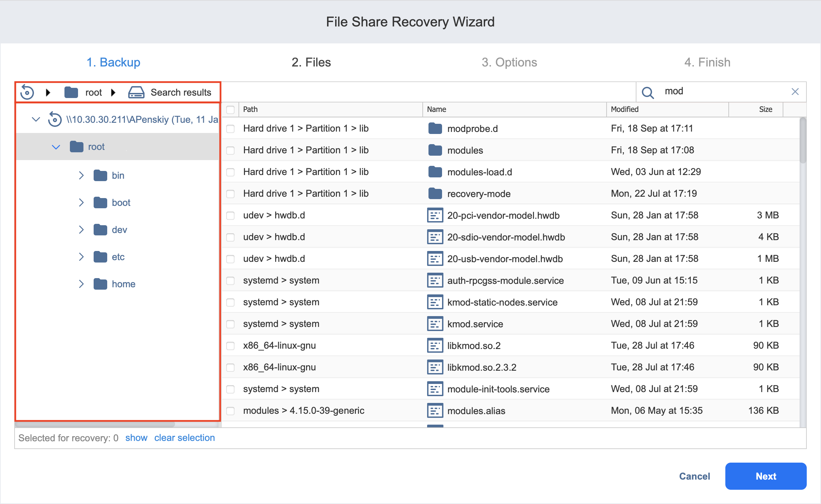Clear the search field with X icon

pyautogui.click(x=795, y=92)
